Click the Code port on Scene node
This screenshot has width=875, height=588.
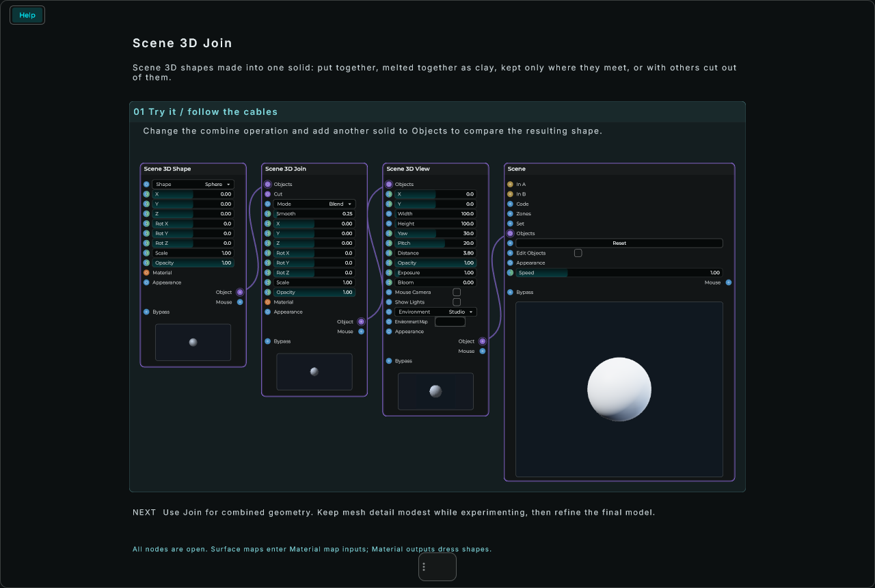510,204
